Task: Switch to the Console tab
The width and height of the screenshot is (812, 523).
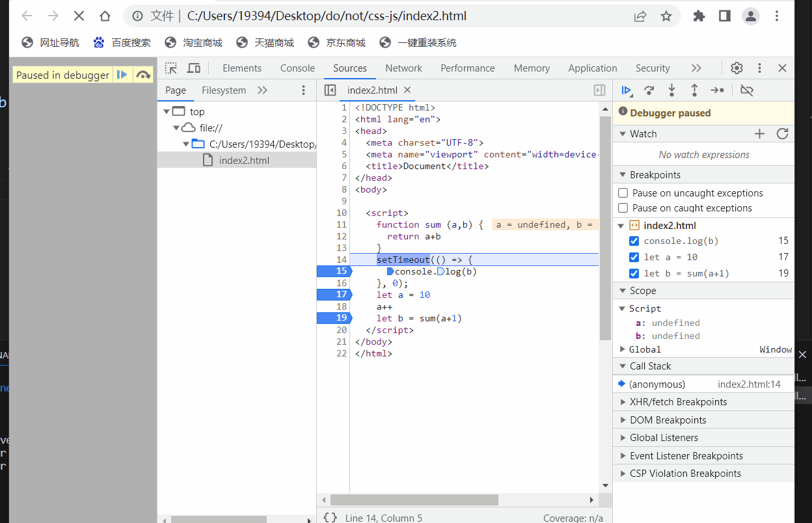Action: [x=297, y=68]
